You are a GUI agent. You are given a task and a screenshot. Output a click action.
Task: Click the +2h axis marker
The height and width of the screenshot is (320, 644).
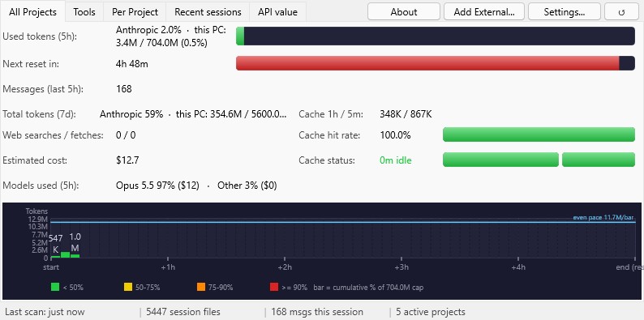(285, 267)
